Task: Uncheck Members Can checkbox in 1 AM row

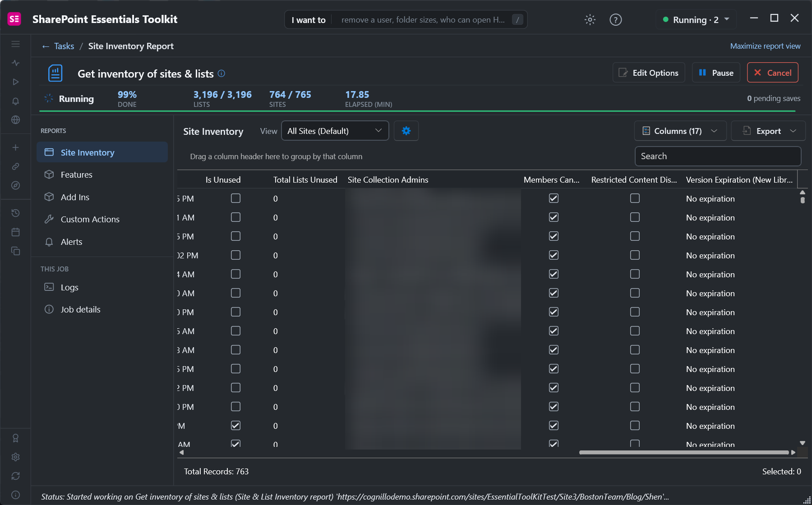Action: coord(554,217)
